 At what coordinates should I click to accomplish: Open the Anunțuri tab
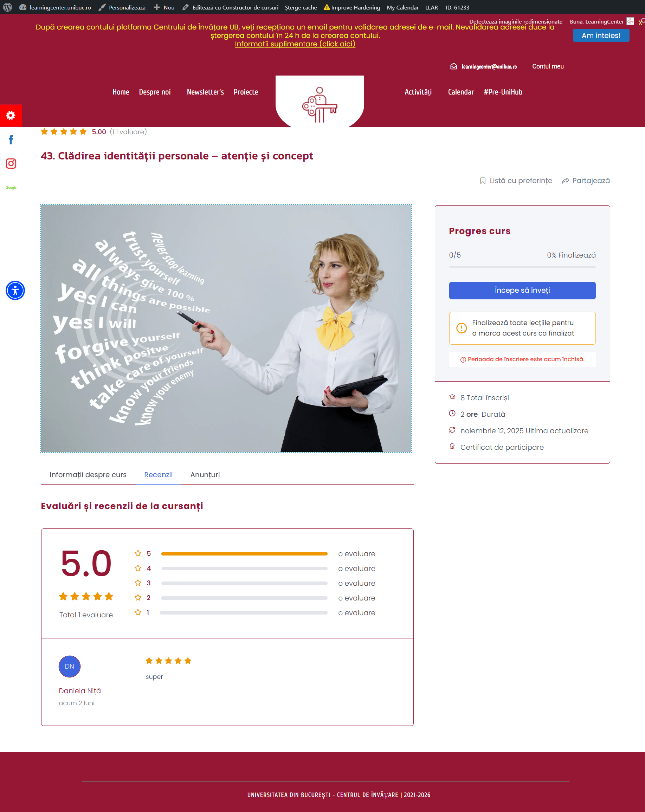point(205,475)
